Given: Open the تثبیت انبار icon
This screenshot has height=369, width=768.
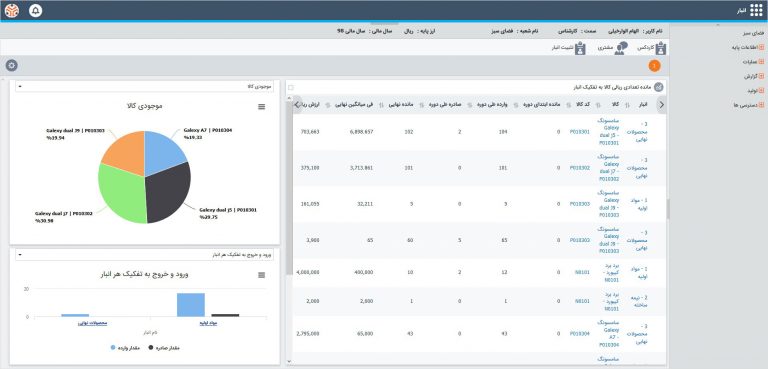Looking at the screenshot, I should [580, 49].
